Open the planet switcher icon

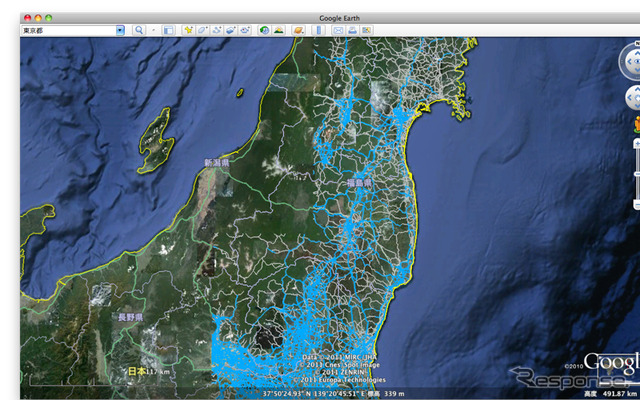299,30
